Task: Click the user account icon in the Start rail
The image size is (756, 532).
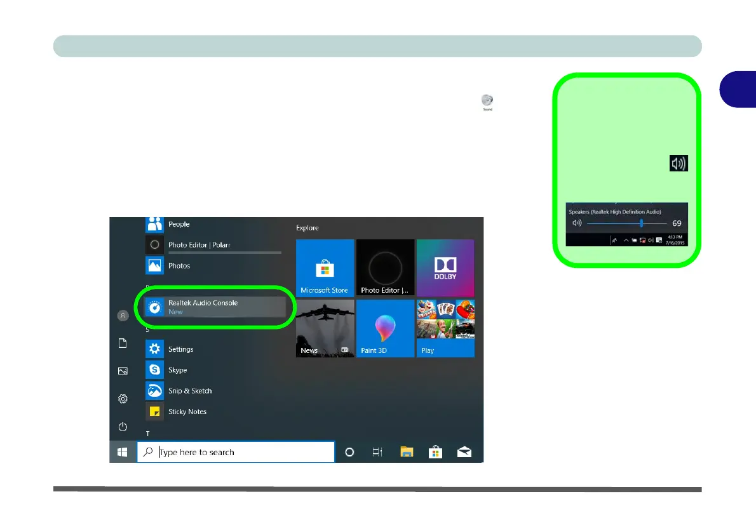Action: [123, 316]
